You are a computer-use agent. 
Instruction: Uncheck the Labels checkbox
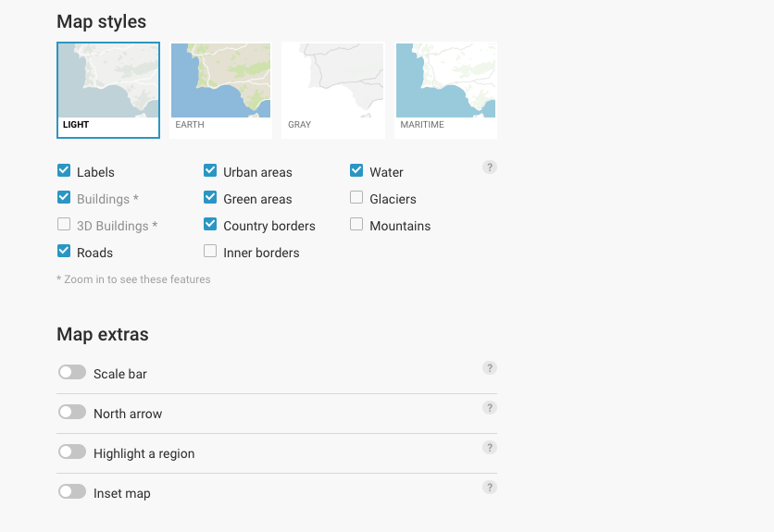[x=64, y=171]
